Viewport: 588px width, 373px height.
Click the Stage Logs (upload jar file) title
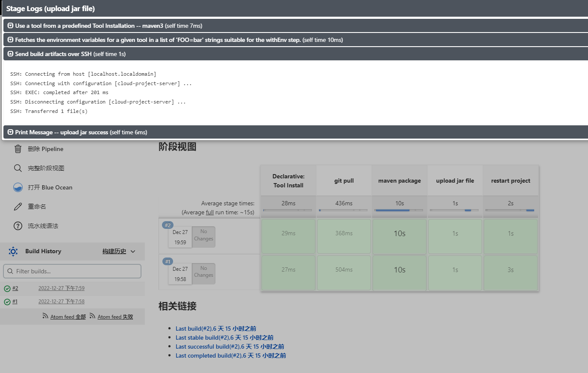pos(50,9)
